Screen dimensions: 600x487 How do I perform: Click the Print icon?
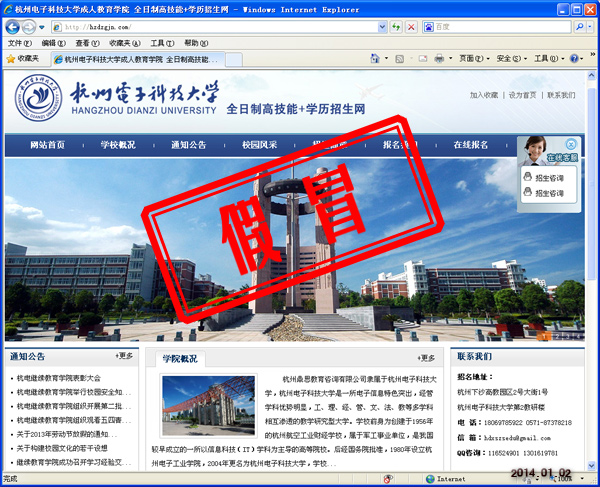[x=439, y=59]
